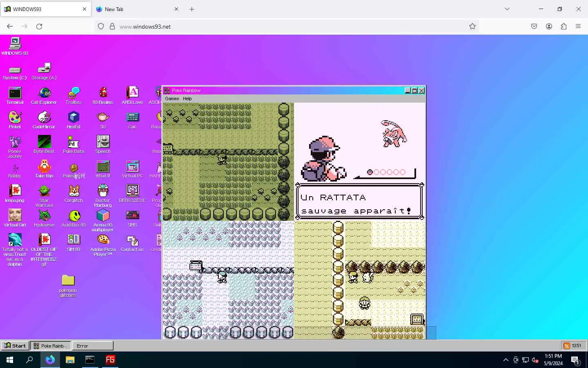Open the OLDEST GIF OF THE INTERWEBZ file
Viewport: 588px width, 368px height.
coord(44,250)
